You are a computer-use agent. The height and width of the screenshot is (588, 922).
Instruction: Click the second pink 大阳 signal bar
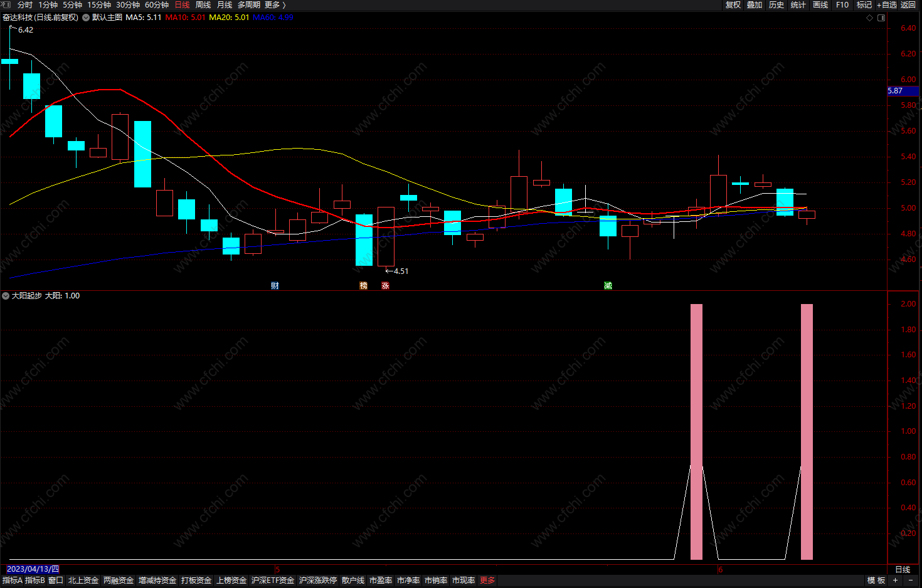click(x=807, y=432)
